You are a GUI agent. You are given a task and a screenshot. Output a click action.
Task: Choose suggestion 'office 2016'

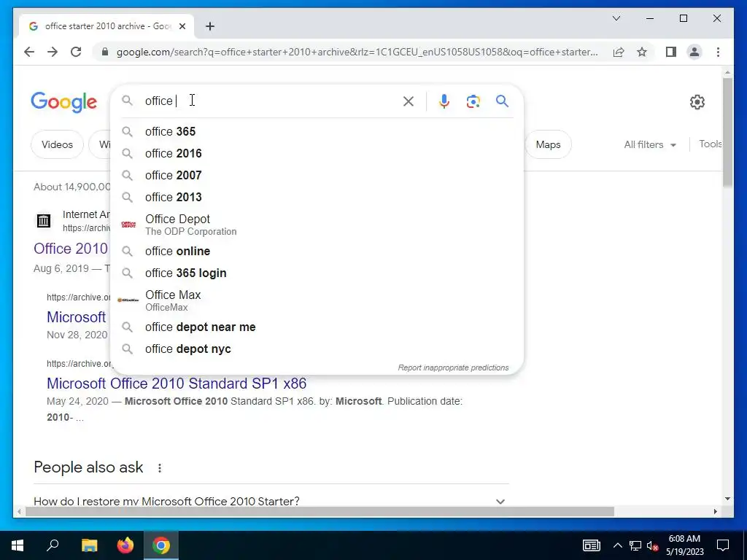click(x=317, y=153)
